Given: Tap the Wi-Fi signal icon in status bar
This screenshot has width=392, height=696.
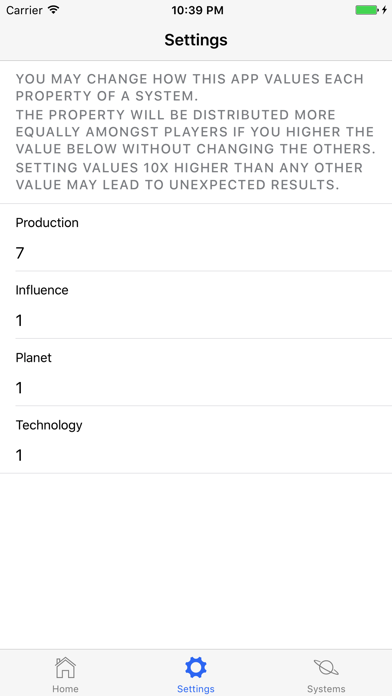Looking at the screenshot, I should pyautogui.click(x=54, y=10).
